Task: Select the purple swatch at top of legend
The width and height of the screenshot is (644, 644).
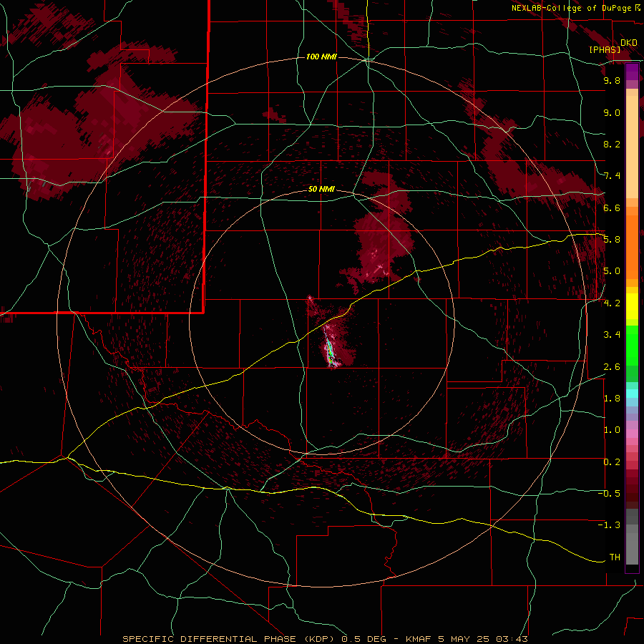Action: [x=632, y=72]
